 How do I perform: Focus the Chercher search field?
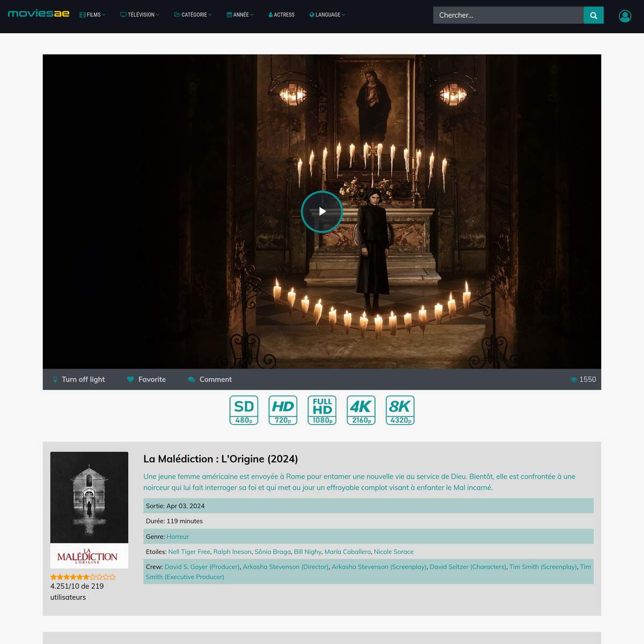[508, 15]
